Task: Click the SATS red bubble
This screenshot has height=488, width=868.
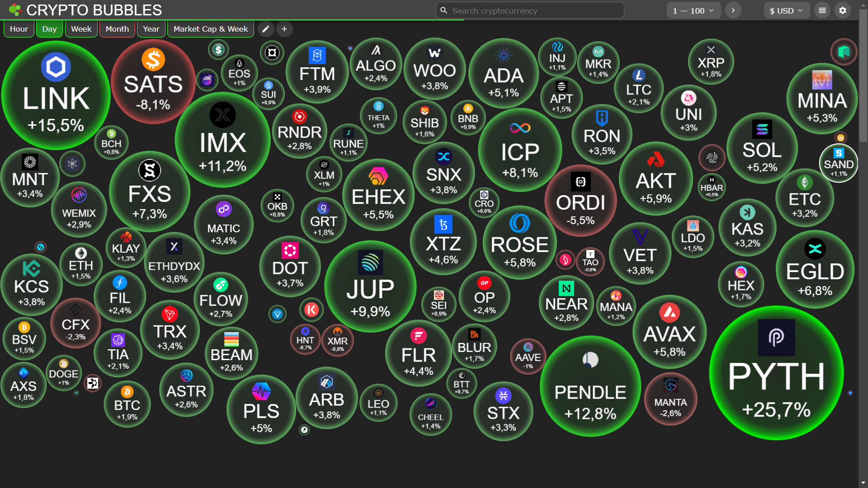Action: pos(153,84)
